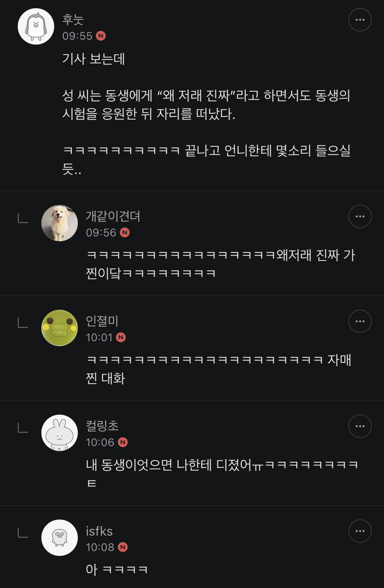Open more options for 인절미's reply
This screenshot has height=588, width=384.
(x=360, y=321)
